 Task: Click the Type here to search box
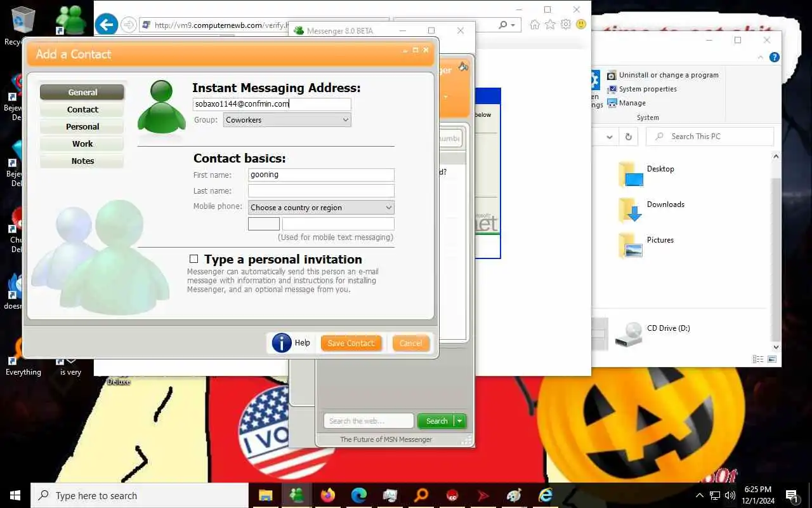click(140, 495)
